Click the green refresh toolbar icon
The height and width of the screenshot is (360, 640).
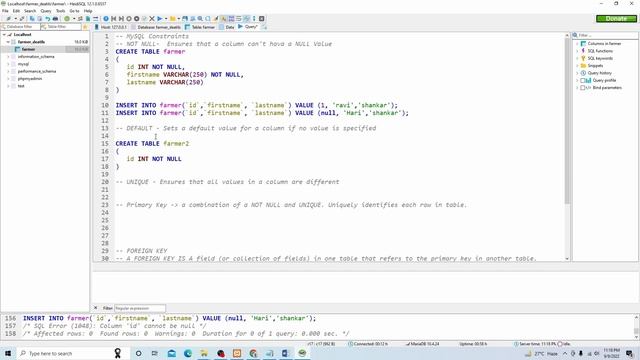(67, 18)
